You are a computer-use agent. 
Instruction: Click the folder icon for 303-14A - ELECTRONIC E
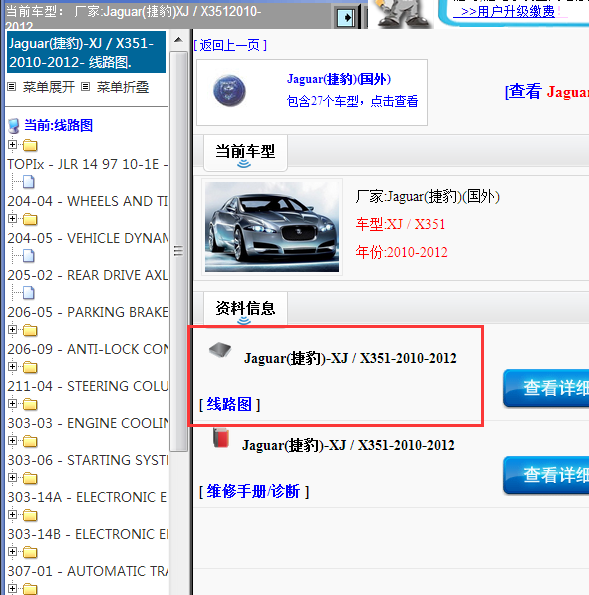[x=30, y=478]
